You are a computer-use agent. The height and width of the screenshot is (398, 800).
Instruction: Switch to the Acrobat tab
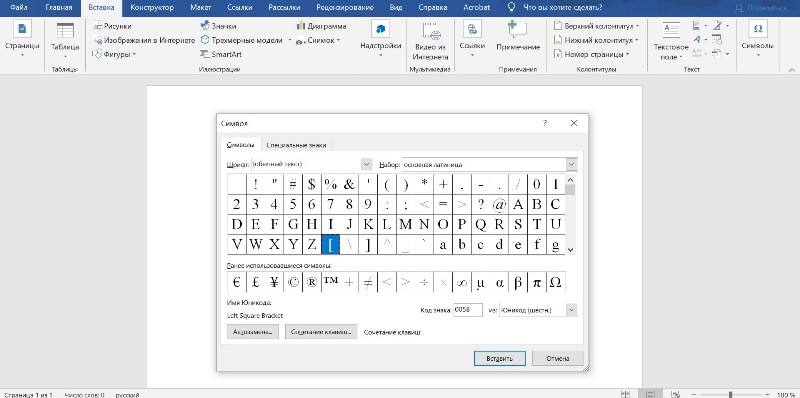(477, 8)
